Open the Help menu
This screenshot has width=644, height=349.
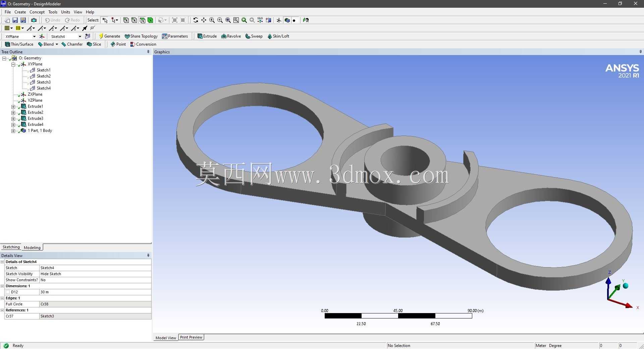tap(90, 12)
